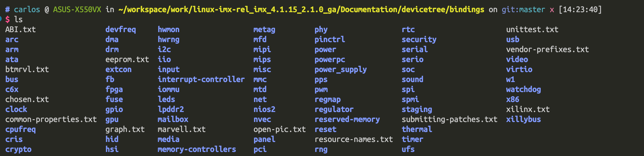
Task: Click the ABI.txt file name
Action: [x=21, y=29]
